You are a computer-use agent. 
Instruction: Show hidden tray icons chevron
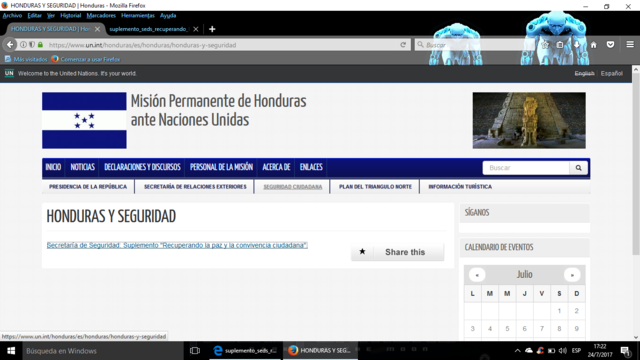click(x=517, y=351)
